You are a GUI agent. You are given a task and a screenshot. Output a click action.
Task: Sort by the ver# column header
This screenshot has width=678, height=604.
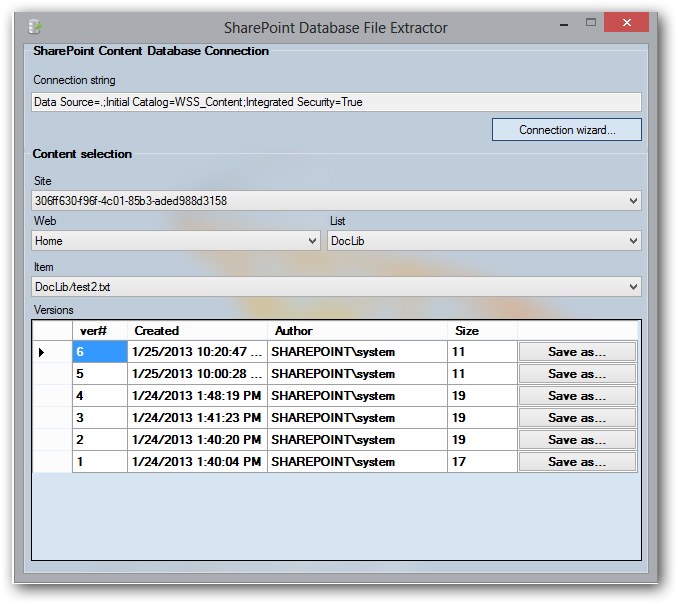(100, 331)
